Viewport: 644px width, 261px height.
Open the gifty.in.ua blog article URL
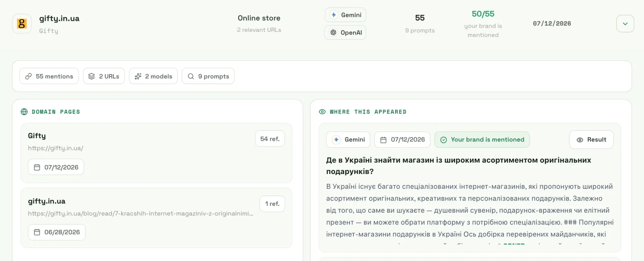(x=140, y=213)
